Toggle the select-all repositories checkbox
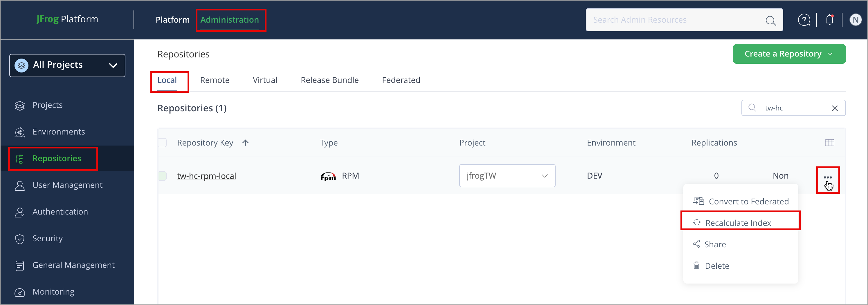Viewport: 868px width, 305px height. coord(162,142)
